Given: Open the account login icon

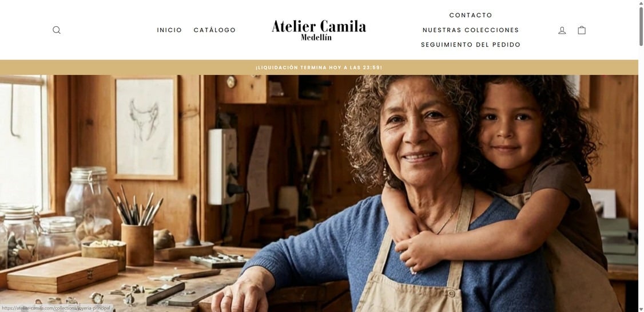Looking at the screenshot, I should pos(562,30).
